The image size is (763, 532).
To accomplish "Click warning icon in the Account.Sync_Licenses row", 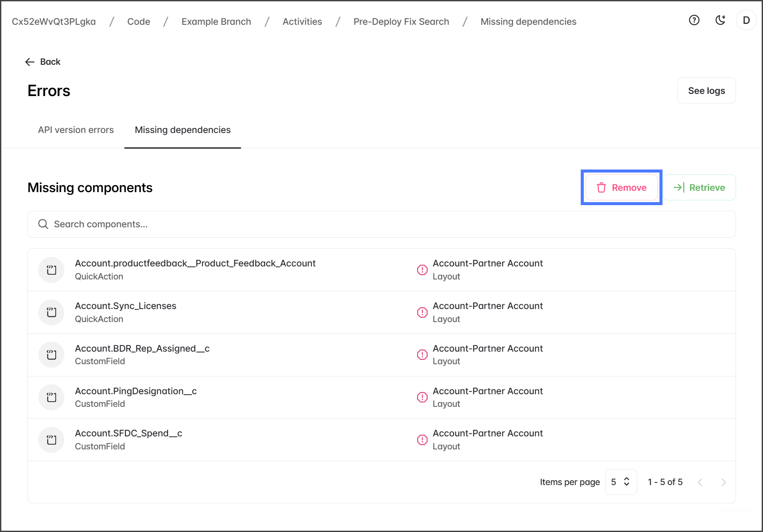I will click(422, 313).
